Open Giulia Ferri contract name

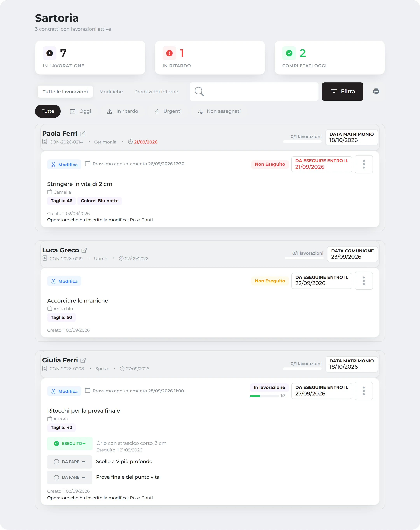click(60, 360)
